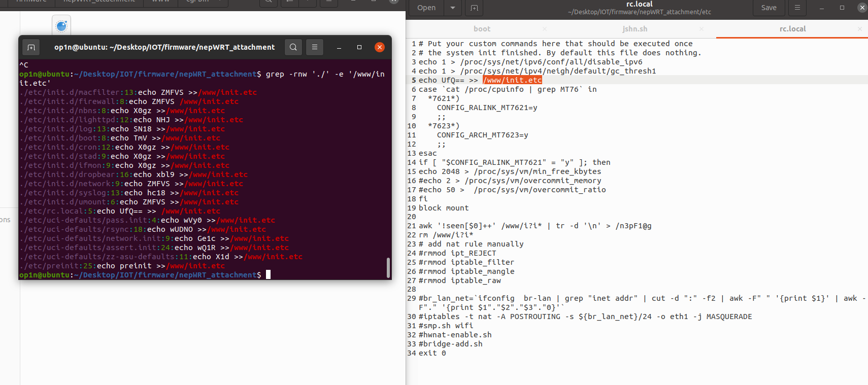Click 'esac' on line 13
This screenshot has height=385, width=868.
[427, 153]
